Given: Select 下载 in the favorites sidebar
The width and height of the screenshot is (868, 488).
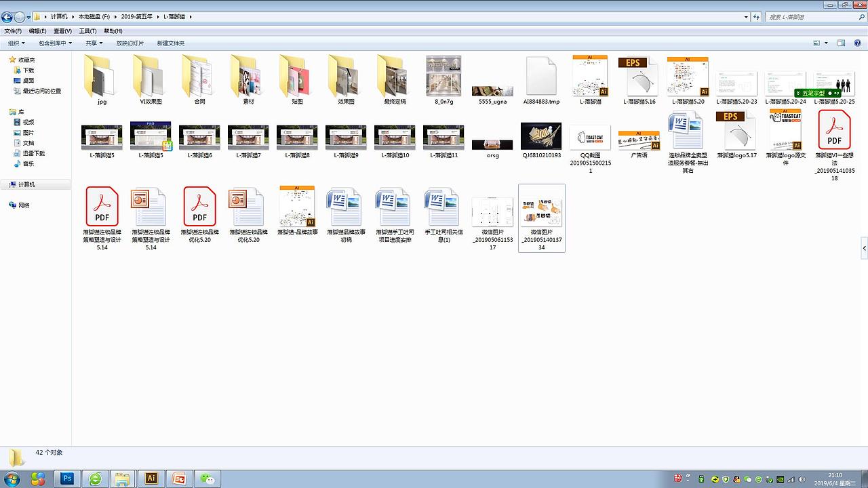Looking at the screenshot, I should tap(28, 70).
